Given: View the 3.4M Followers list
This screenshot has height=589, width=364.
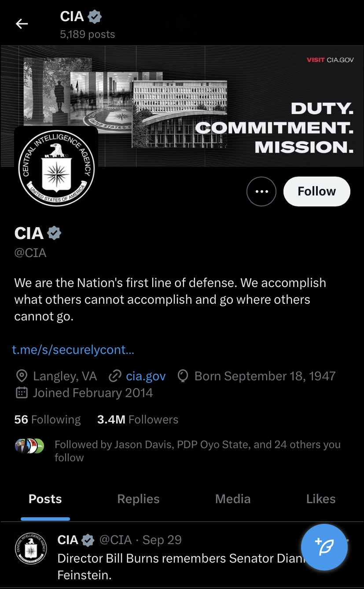Looking at the screenshot, I should point(138,420).
